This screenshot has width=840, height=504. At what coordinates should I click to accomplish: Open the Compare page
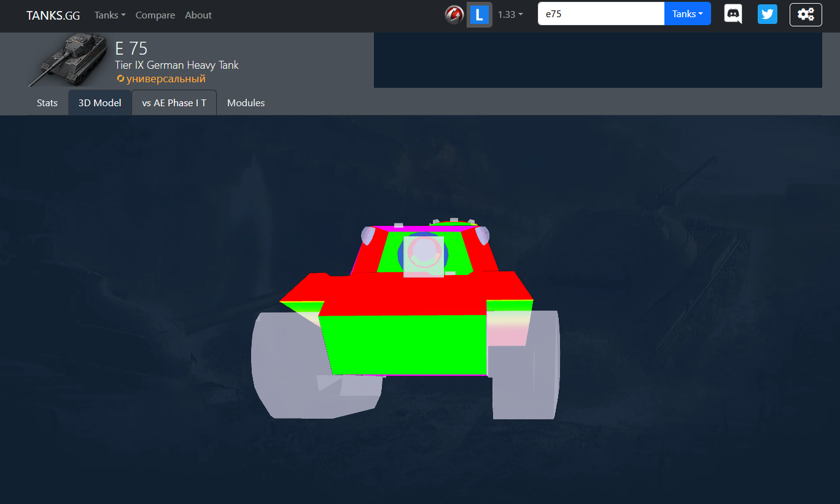coord(155,15)
